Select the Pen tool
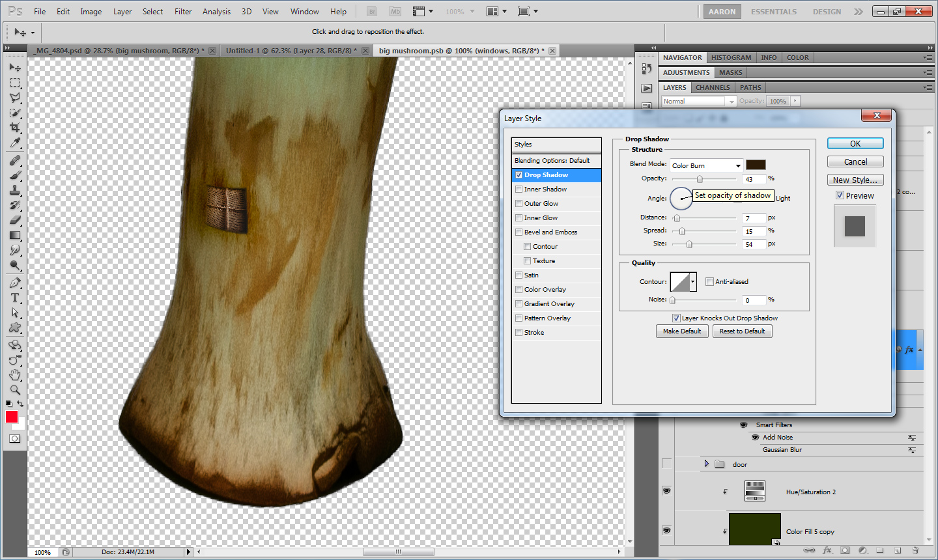Image resolution: width=938 pixels, height=560 pixels. (15, 283)
